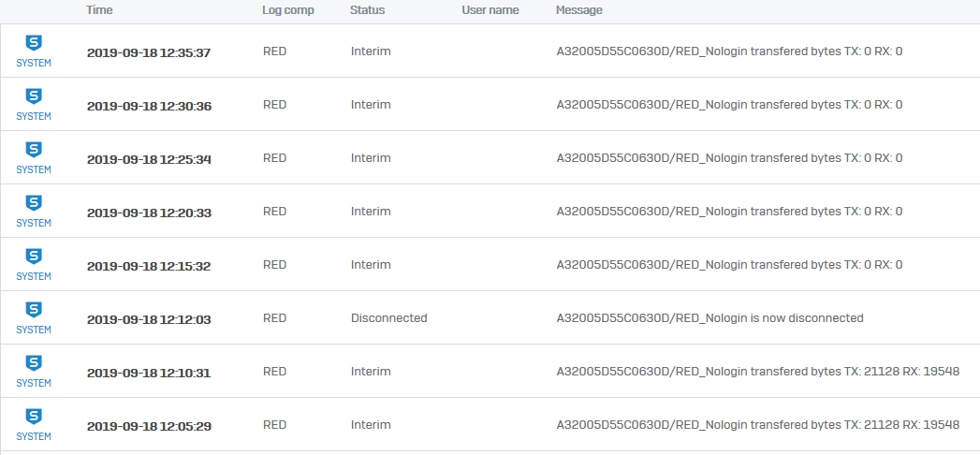
Task: Click the SYSTEM shield icon for 12:05:29 entry
Action: coord(34,417)
